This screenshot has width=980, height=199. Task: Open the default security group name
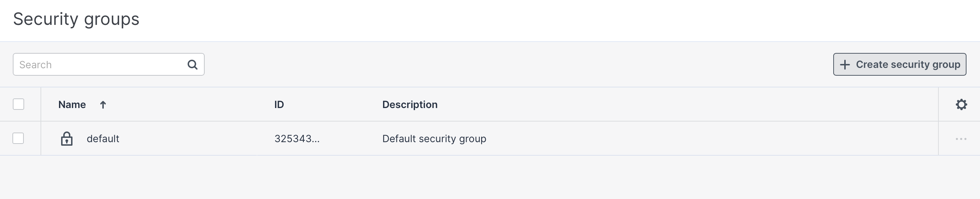pyautogui.click(x=103, y=139)
